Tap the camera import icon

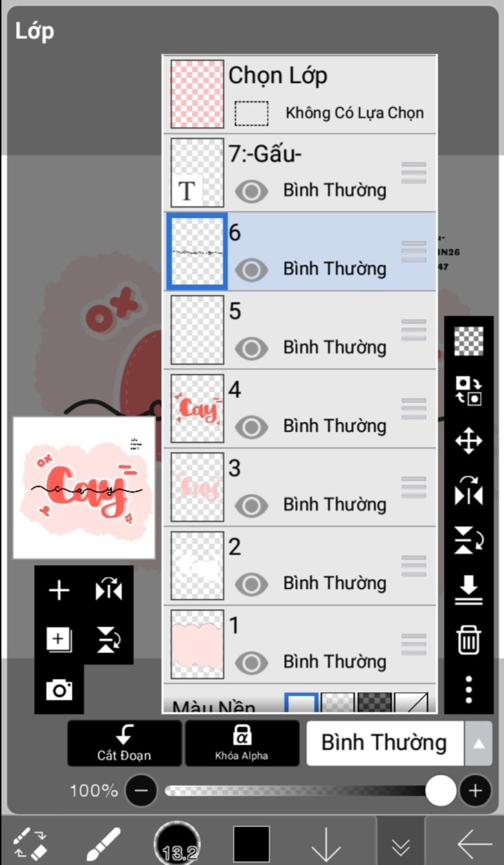pos(59,690)
